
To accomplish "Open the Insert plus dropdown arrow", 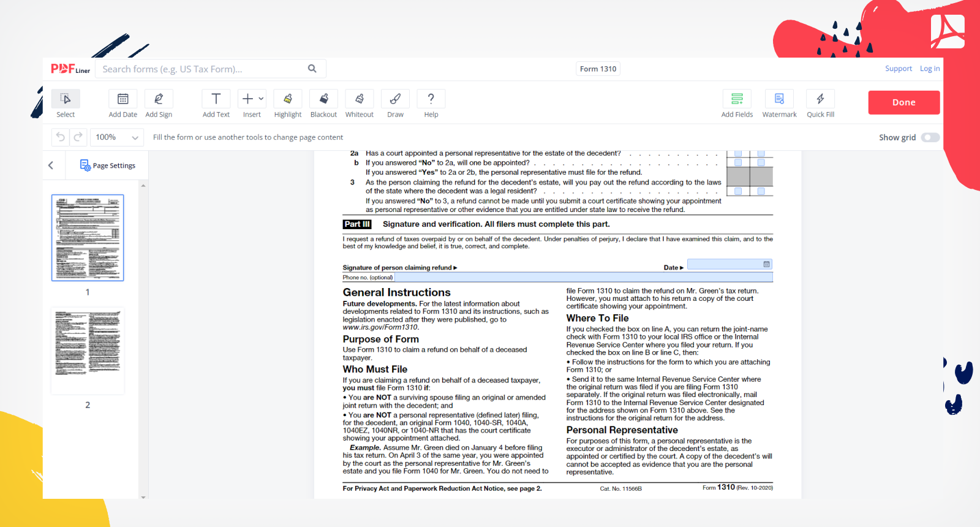I will coord(261,99).
